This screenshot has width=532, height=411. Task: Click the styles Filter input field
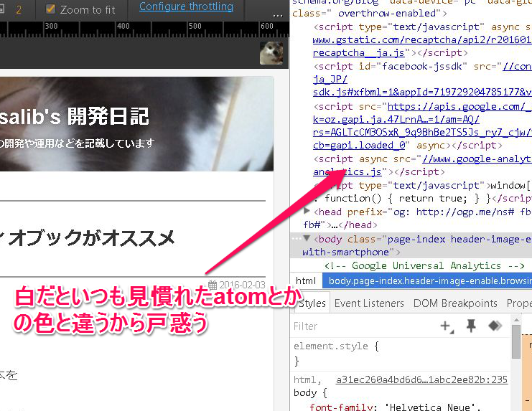363,326
